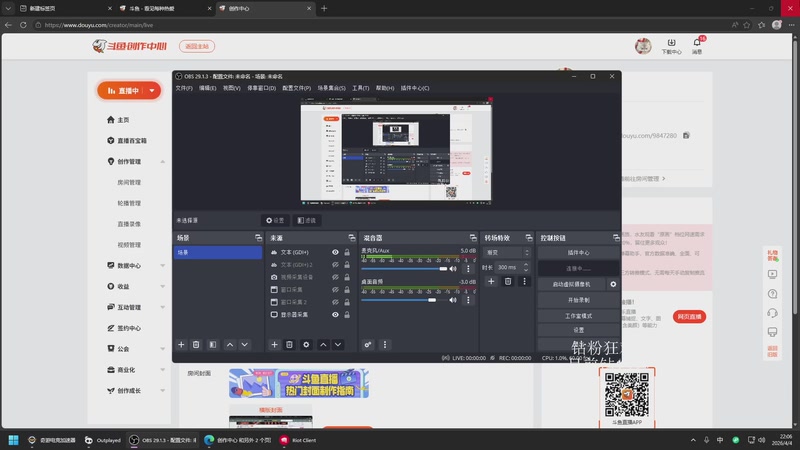Viewport: 800px width, 450px height.
Task: Move scene down with the 场景 panel down arrow
Action: point(245,345)
